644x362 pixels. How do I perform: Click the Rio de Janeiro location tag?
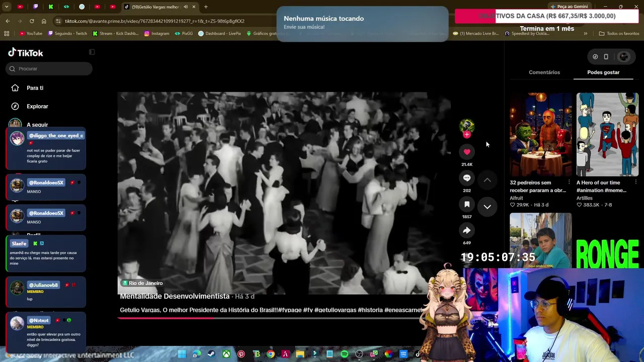tap(142, 283)
